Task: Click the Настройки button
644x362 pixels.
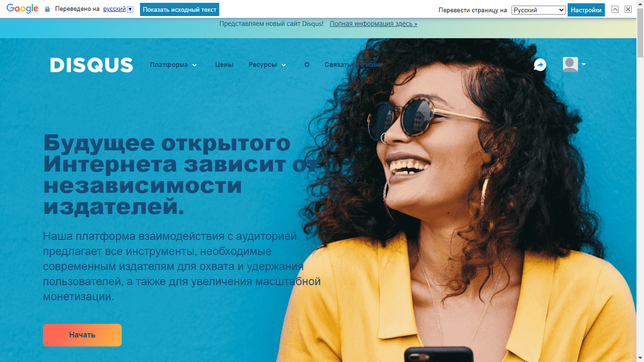Action: pos(586,10)
